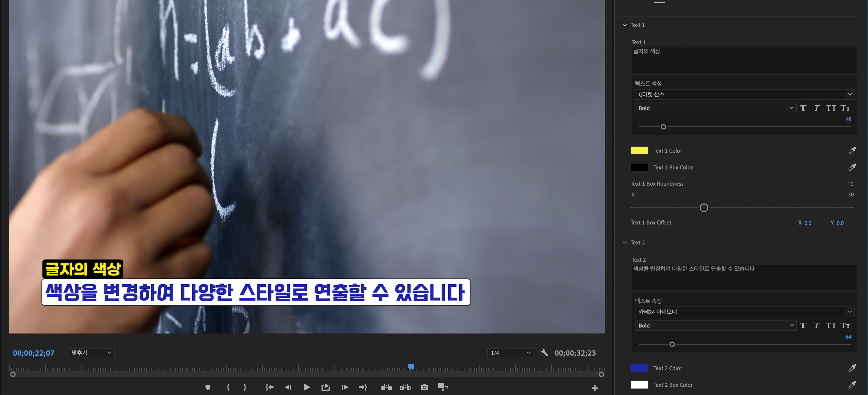Screen dimensions: 868x395
Task: Open the 1/4 playback resolution dropdown
Action: coord(510,353)
